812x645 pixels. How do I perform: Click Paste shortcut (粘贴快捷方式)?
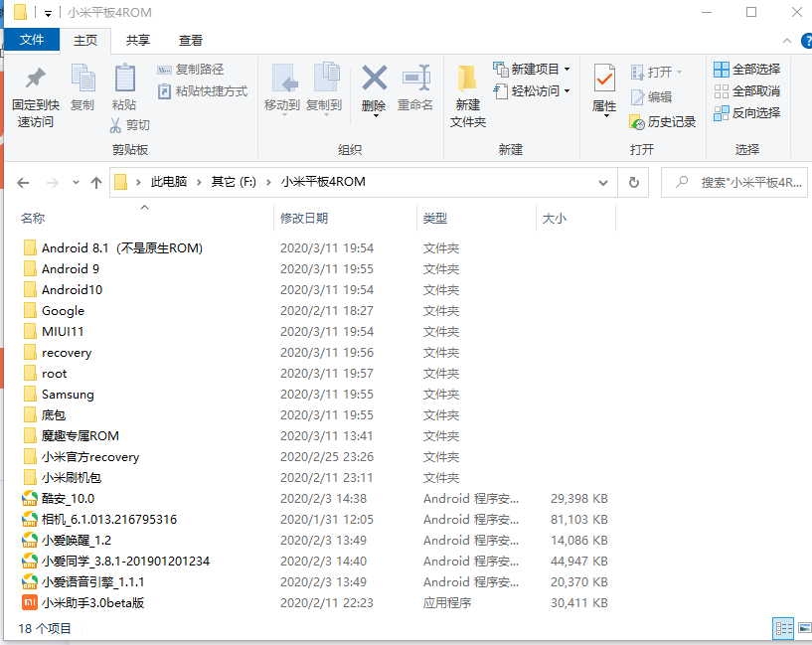[203, 91]
